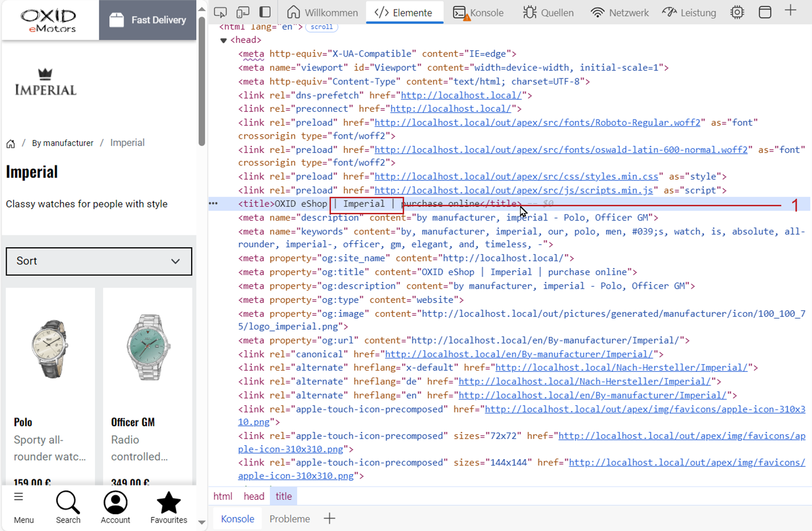Viewport: 812px width, 531px height.
Task: Click head in the breadcrumb bar
Action: pos(254,496)
